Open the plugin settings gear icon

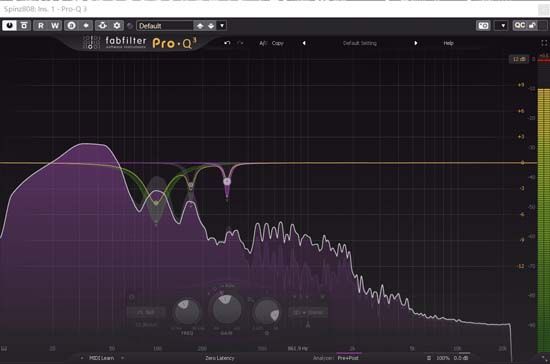tap(117, 26)
